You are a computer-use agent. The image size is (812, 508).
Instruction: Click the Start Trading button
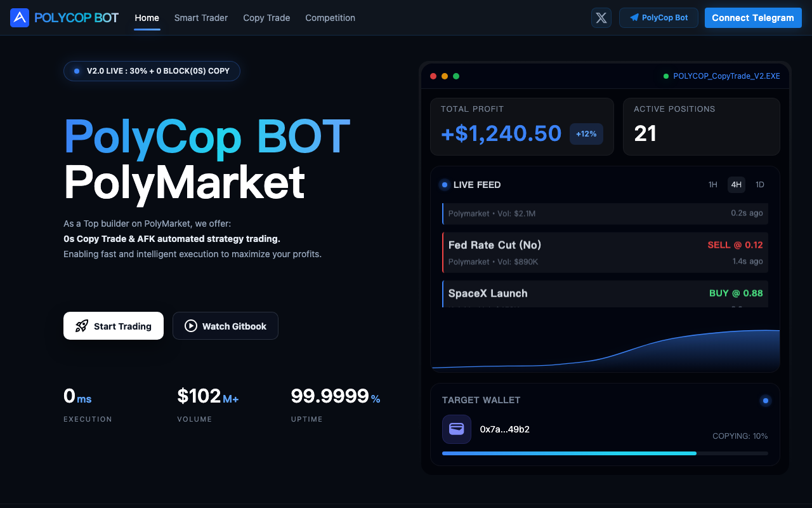[114, 326]
